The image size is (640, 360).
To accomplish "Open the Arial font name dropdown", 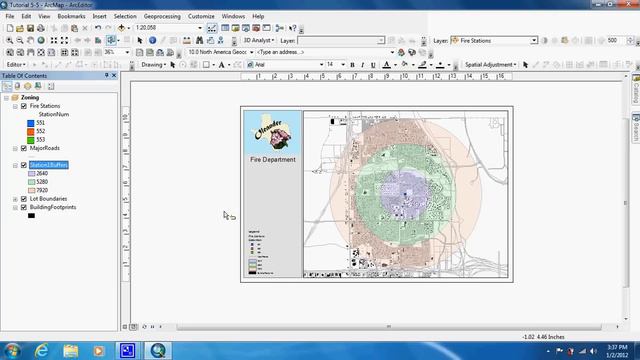I will [321, 65].
